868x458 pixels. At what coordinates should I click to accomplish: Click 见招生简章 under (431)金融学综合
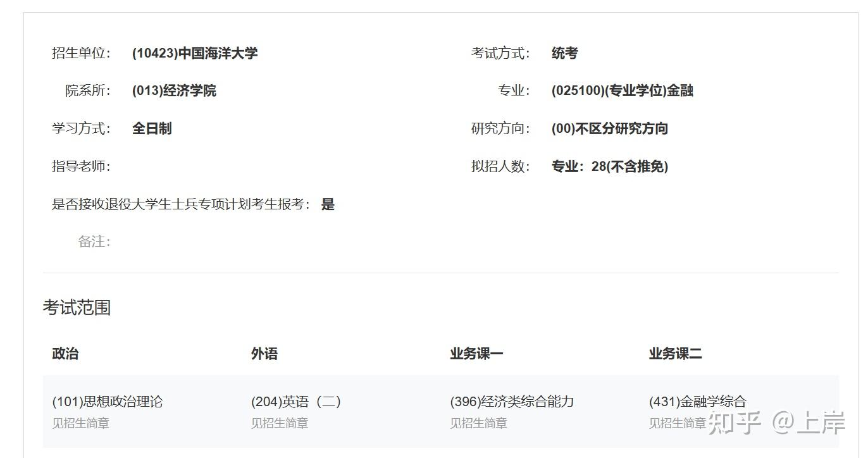click(678, 423)
